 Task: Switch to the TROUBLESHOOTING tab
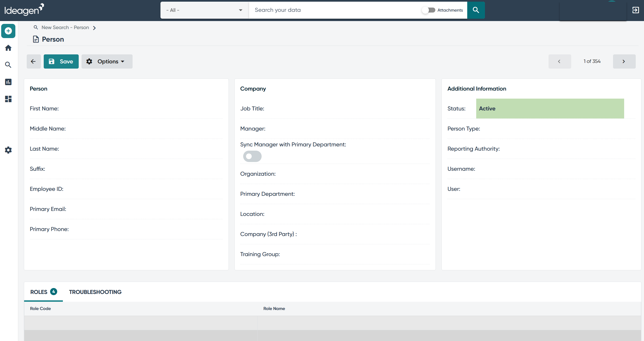coord(95,292)
